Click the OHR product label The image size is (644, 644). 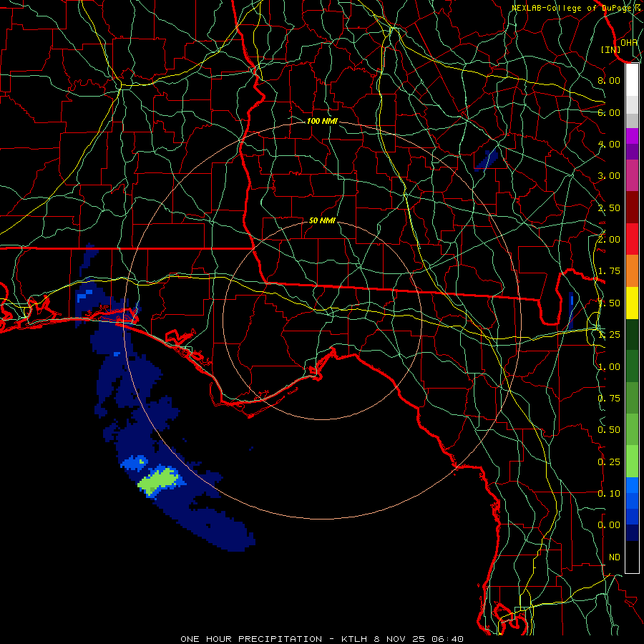[x=629, y=43]
